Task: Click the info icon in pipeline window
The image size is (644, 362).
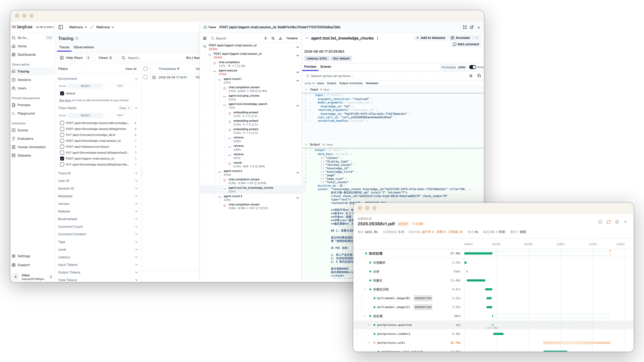Action: tap(600, 222)
